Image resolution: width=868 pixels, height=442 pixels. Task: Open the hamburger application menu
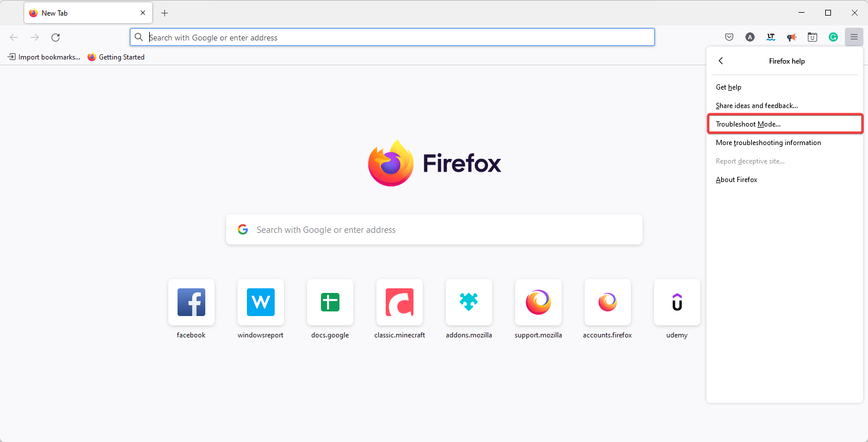click(x=854, y=37)
